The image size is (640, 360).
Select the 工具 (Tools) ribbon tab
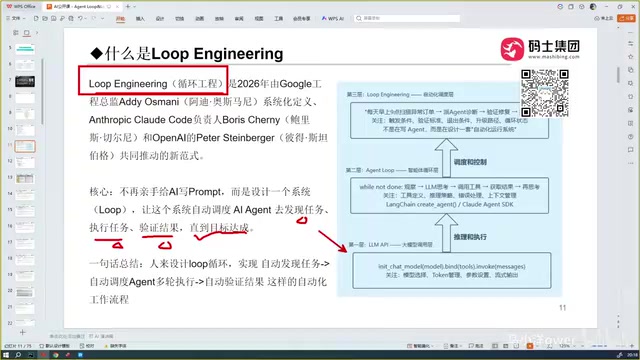click(278, 19)
